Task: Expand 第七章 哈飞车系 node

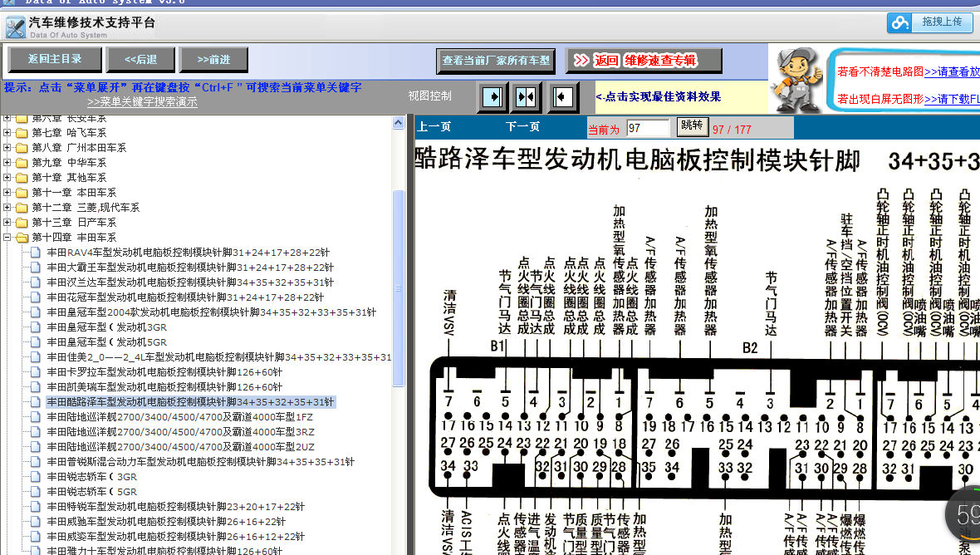Action: coord(7,132)
